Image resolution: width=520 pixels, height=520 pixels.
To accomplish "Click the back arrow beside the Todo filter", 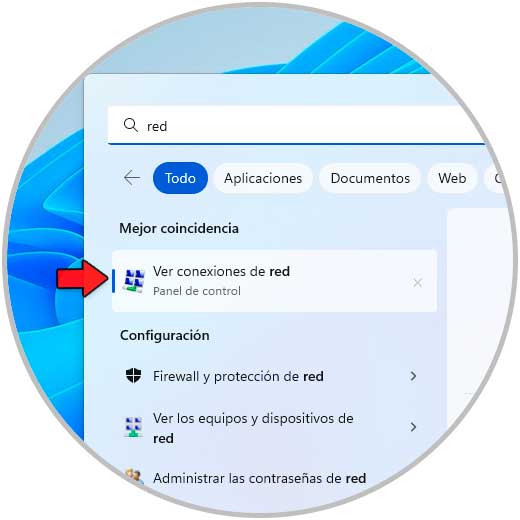I will click(x=132, y=178).
